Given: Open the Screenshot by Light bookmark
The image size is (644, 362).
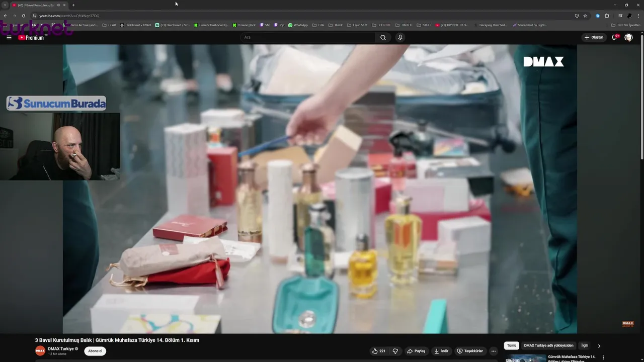Looking at the screenshot, I should [530, 25].
